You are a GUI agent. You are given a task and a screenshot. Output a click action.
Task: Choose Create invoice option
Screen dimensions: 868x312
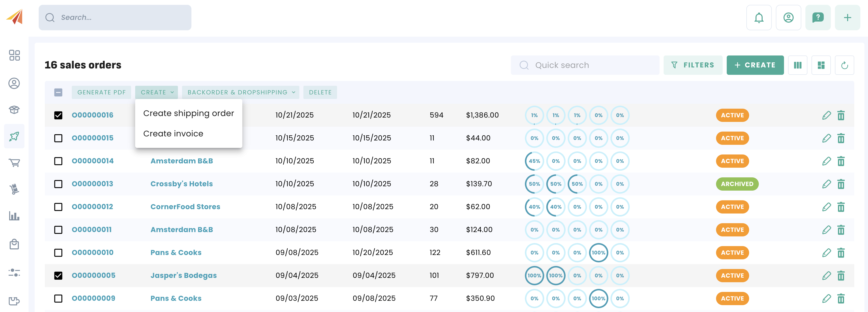click(x=173, y=133)
